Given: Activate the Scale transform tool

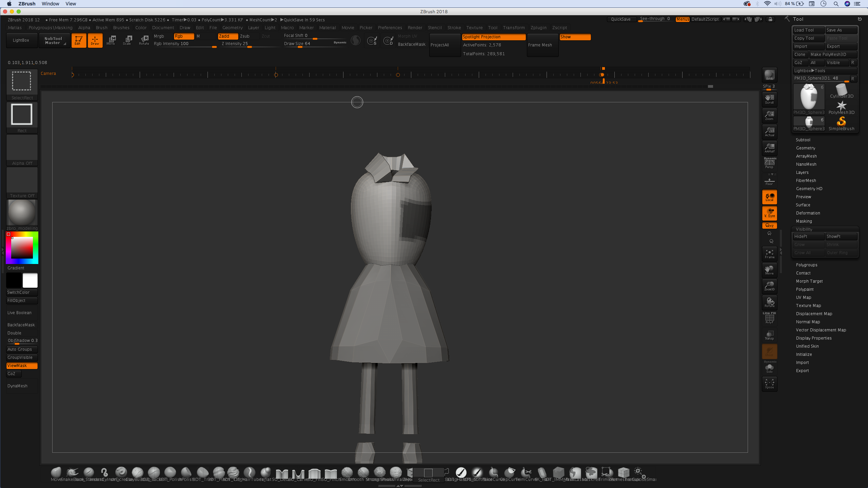Looking at the screenshot, I should 127,40.
